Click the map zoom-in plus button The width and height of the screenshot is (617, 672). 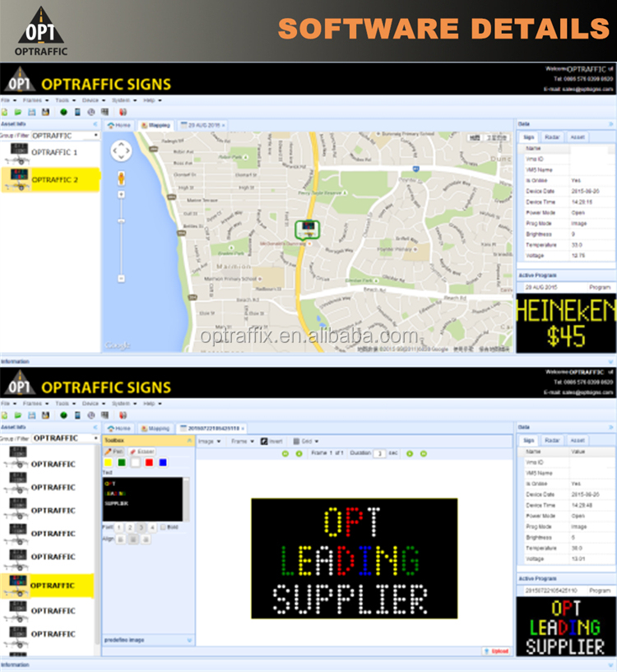pos(121,194)
